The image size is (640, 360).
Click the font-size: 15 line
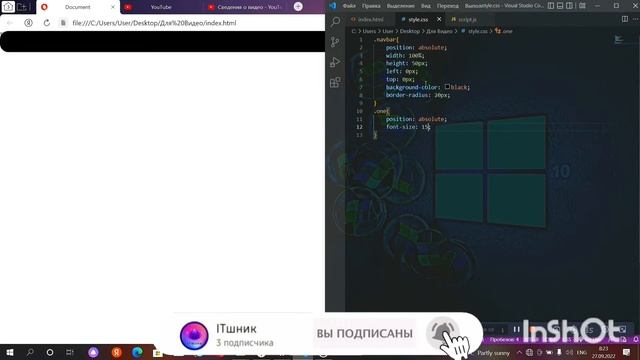tap(407, 127)
